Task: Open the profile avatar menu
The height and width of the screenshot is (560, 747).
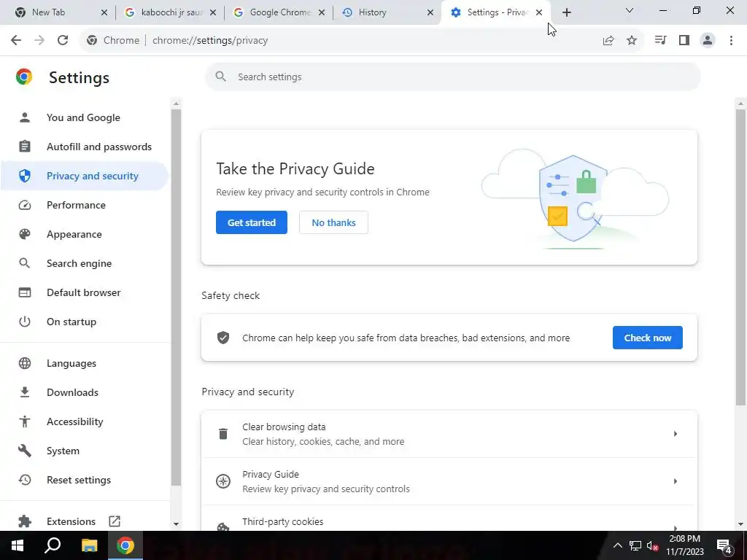Action: click(x=708, y=41)
